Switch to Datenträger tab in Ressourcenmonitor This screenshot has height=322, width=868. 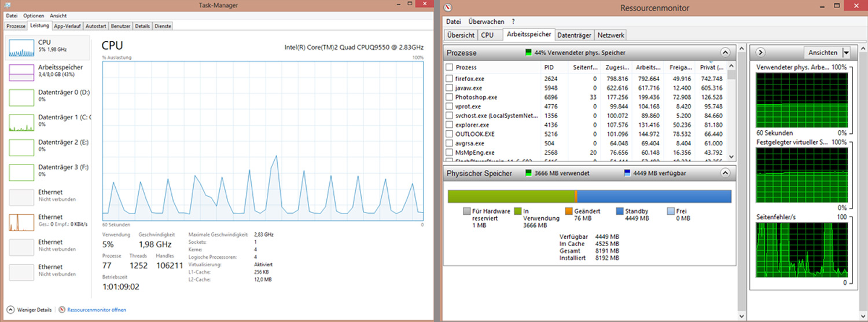point(574,35)
